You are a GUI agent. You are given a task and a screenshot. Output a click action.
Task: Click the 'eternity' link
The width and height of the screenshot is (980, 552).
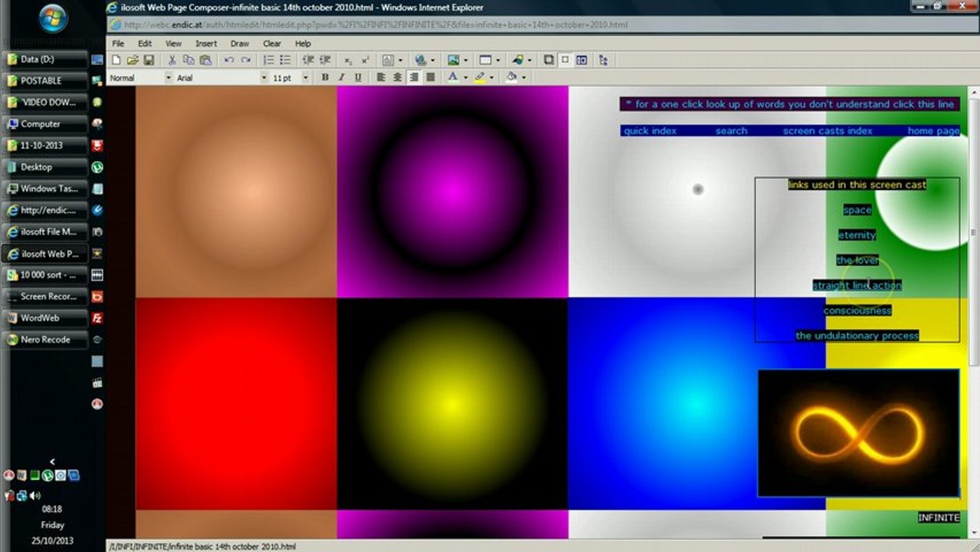pyautogui.click(x=857, y=235)
